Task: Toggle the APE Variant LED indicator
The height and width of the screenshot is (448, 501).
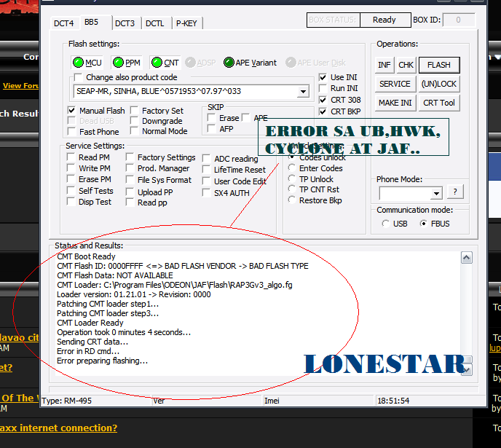Action: pyautogui.click(x=229, y=63)
